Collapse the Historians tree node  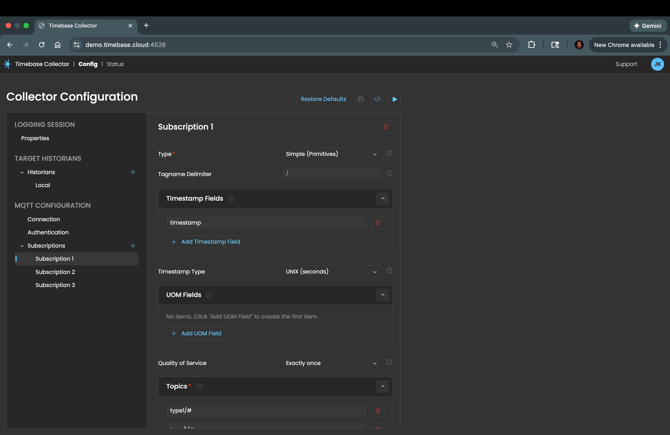[22, 172]
